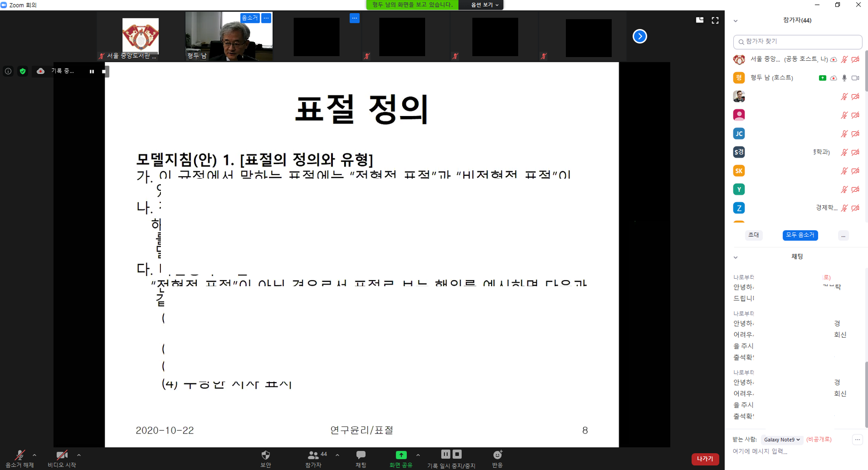Click the 초대 invite button
868x470 pixels.
click(753, 235)
